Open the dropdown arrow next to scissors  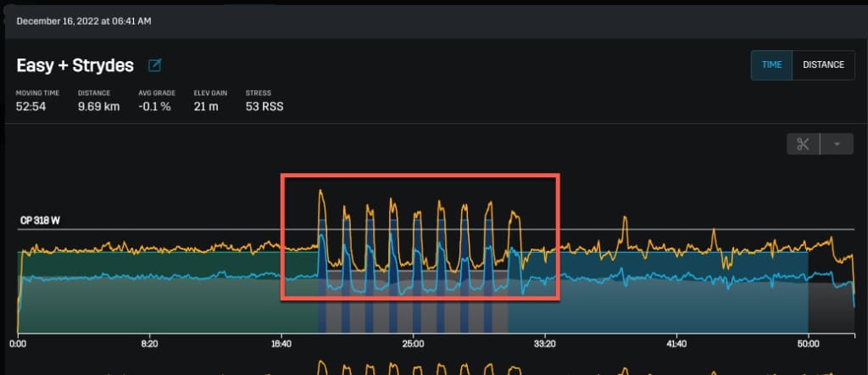click(x=837, y=143)
